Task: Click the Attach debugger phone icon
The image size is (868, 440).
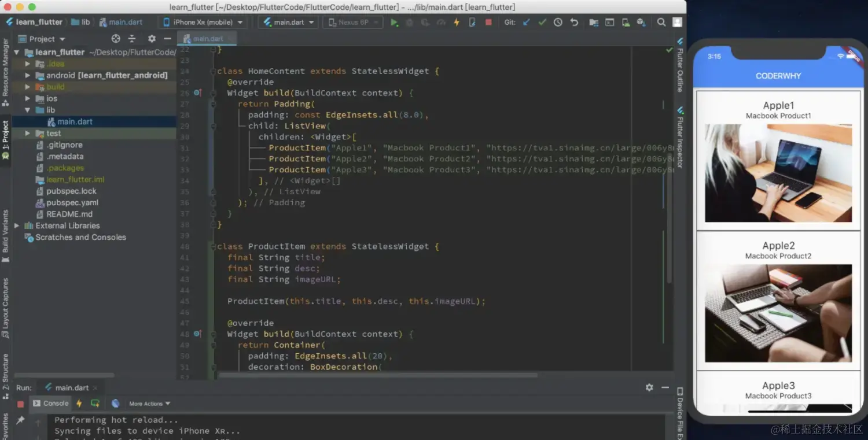Action: click(x=472, y=22)
